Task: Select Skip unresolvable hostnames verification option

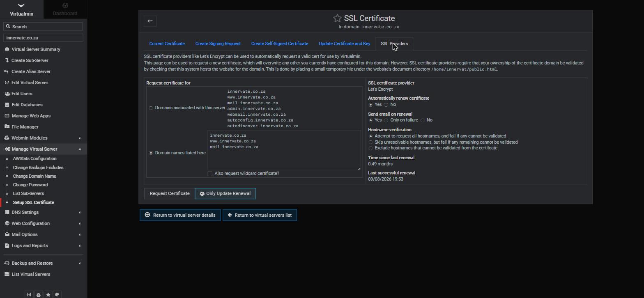Action: point(370,142)
